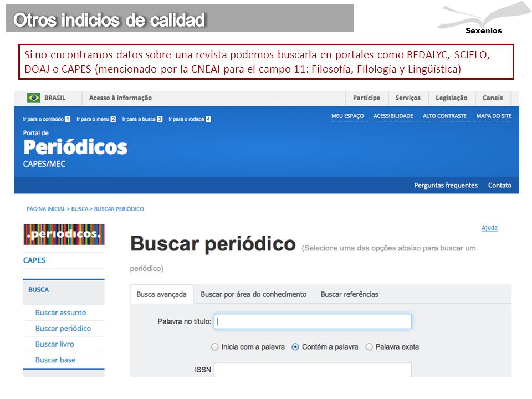This screenshot has height=399, width=532.
Task: Click the .periodicos. colorful logo
Action: 64,234
